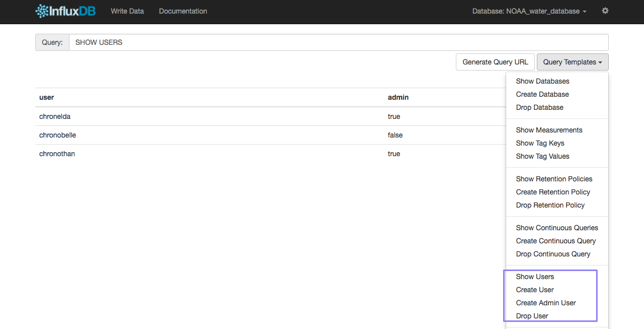
Task: Open the settings gear icon
Action: click(x=605, y=11)
